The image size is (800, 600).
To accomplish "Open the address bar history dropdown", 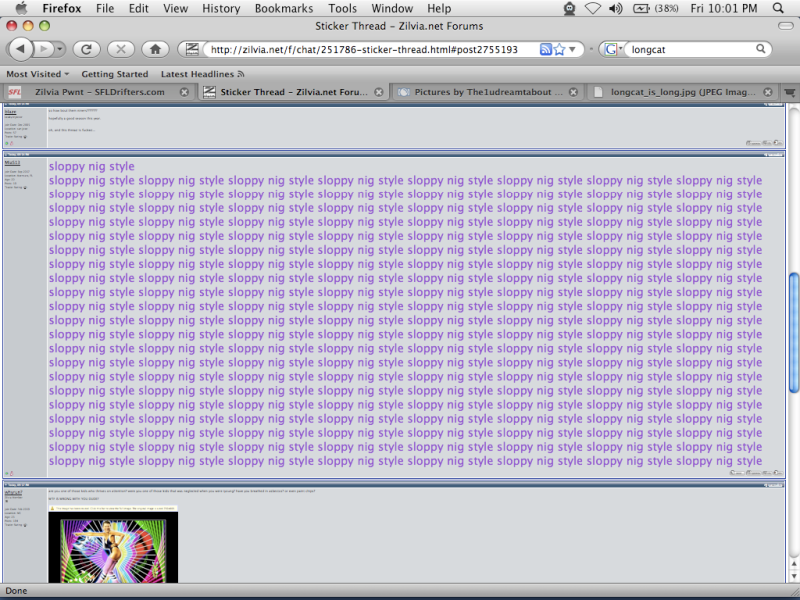I will 576,49.
